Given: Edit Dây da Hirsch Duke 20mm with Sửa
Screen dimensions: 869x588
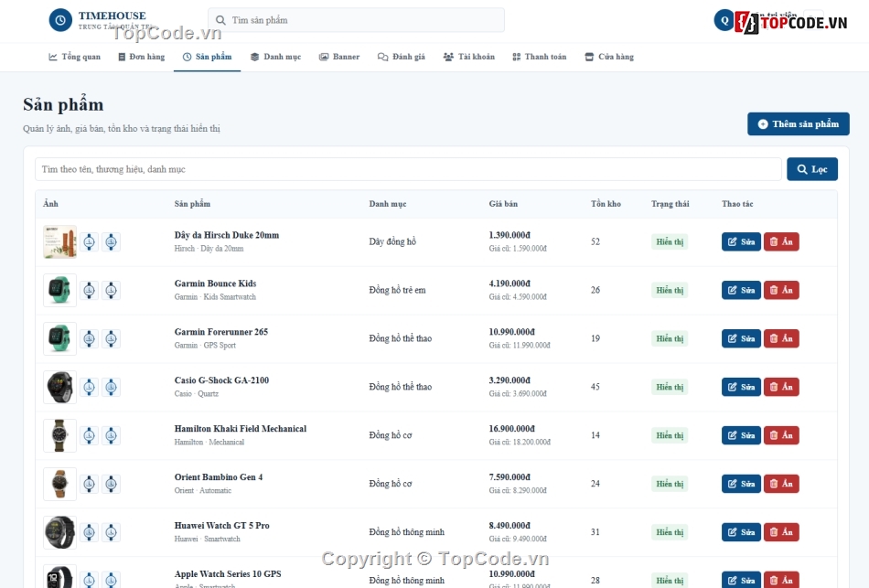Looking at the screenshot, I should click(741, 241).
